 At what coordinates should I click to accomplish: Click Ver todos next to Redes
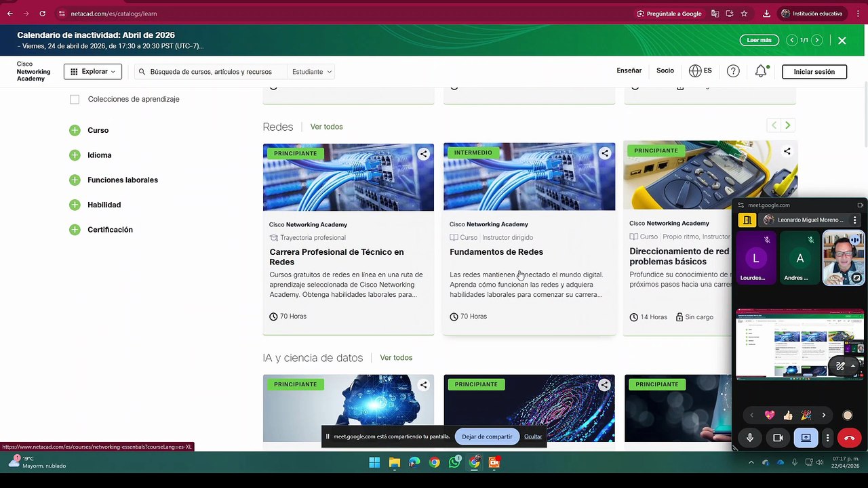click(x=326, y=127)
